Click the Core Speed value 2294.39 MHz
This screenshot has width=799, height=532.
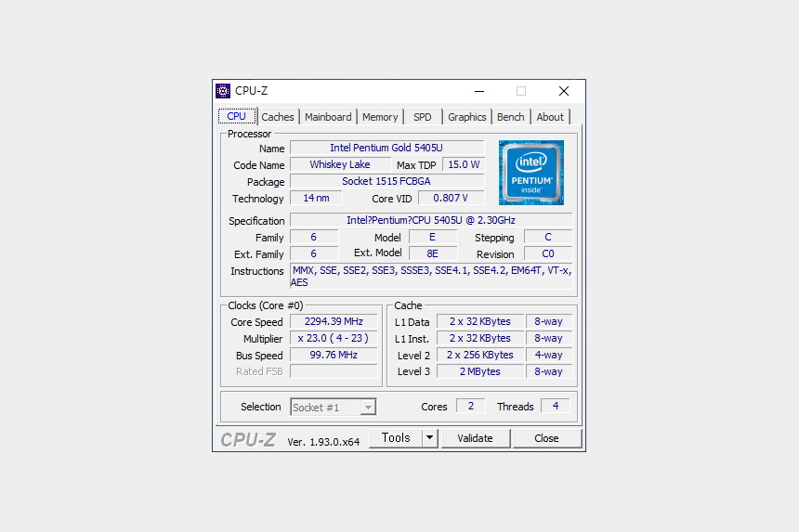[334, 322]
